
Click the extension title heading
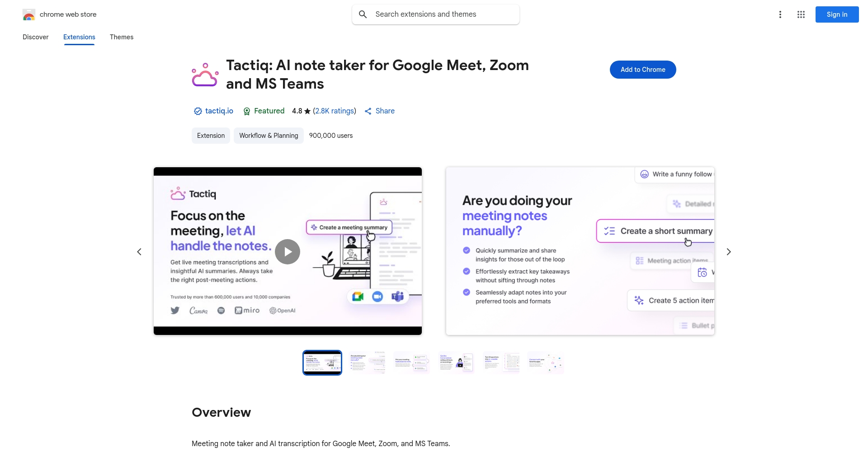pyautogui.click(x=377, y=75)
